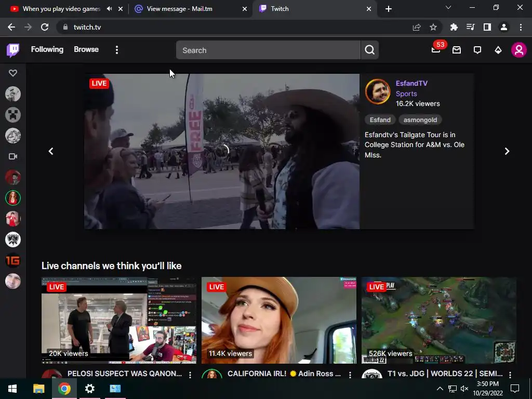Viewport: 532px width, 399px height.
Task: Reload the Twitch page
Action: coord(45,27)
